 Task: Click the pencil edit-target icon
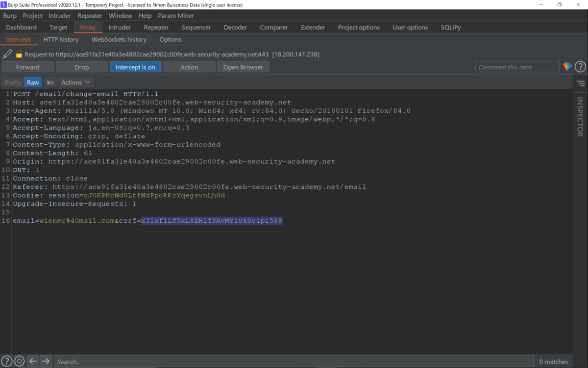(7, 54)
